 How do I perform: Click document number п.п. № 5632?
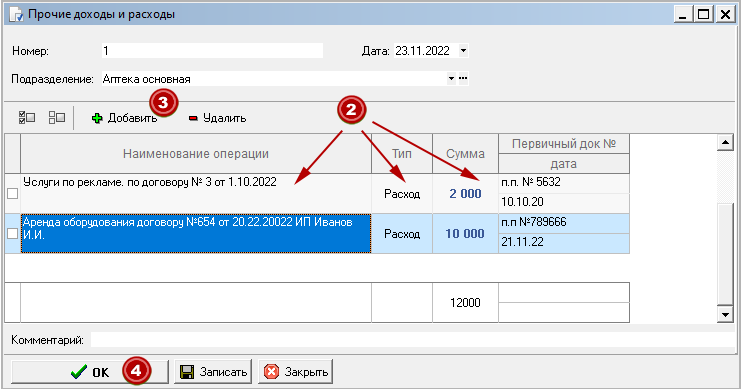tap(564, 183)
